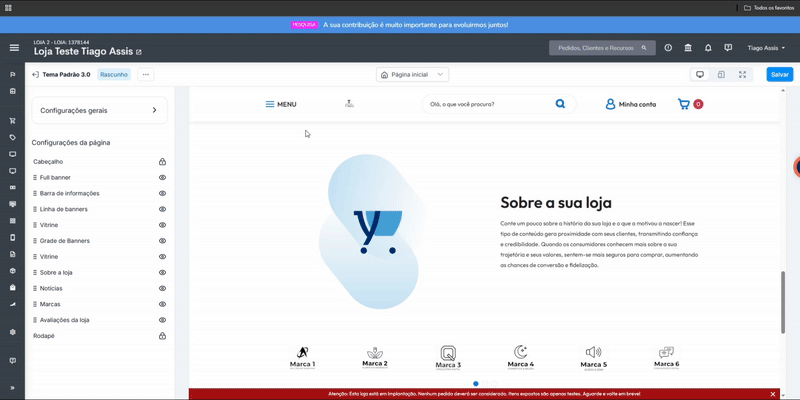Toggle visibility of Avaliações da loja
This screenshot has width=800, height=400.
pyautogui.click(x=162, y=320)
